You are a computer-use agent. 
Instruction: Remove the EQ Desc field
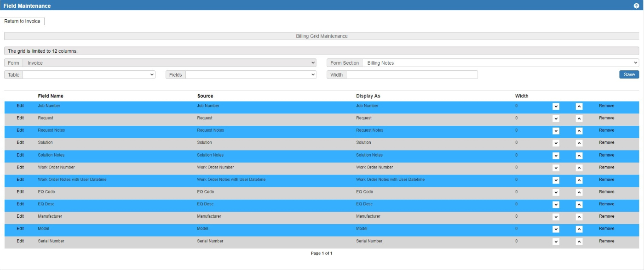point(606,204)
